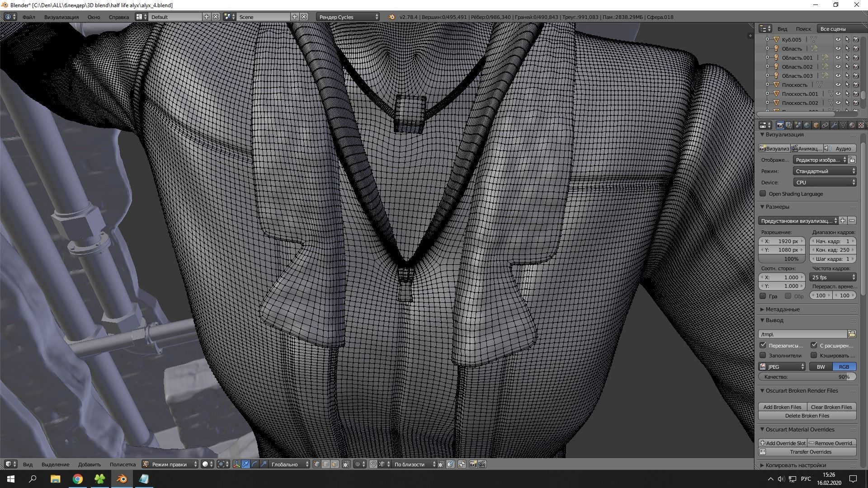Screen dimensions: 868x488
Task: Open the outliner editor type selector
Action: pyautogui.click(x=765, y=28)
